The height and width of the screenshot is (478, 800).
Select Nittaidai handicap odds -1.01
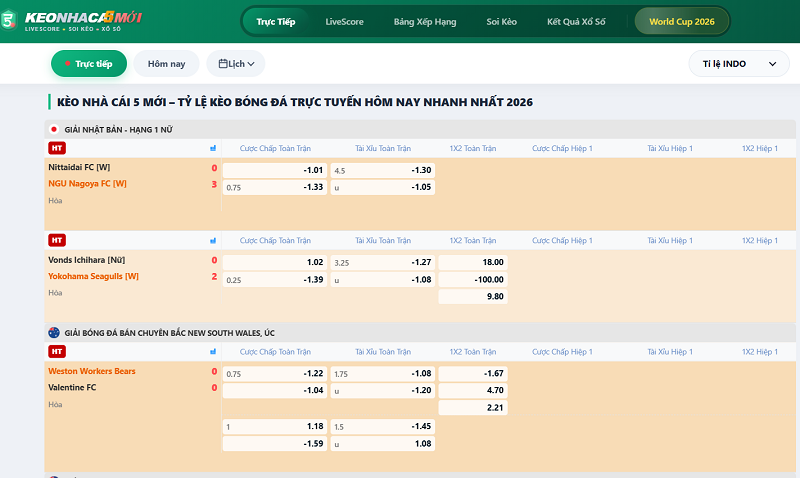[275, 170]
